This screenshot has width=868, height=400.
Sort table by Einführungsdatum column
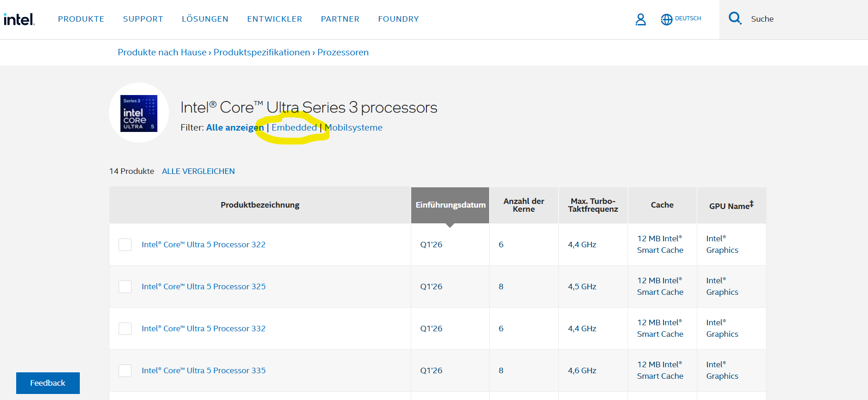(x=450, y=205)
